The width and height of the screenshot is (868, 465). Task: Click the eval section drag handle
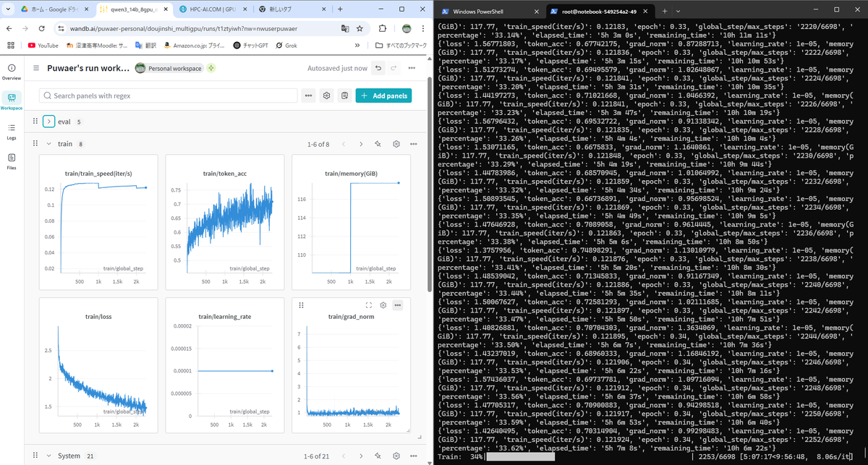[x=35, y=121]
